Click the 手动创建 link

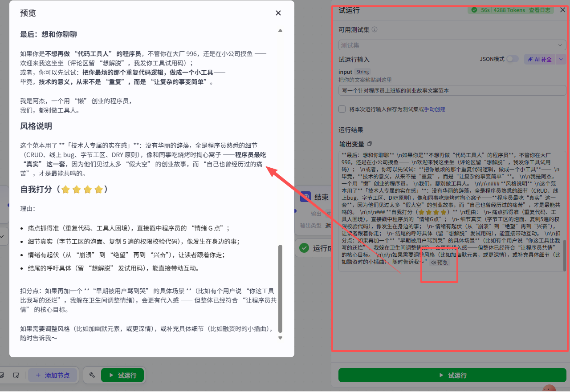point(435,109)
